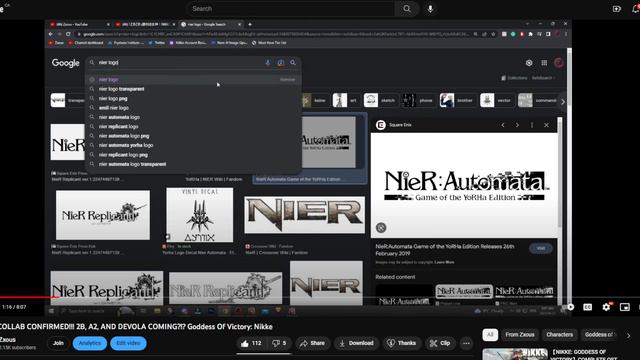Click the browser back arrow
Viewport: 640px width, 360px height.
51,34
